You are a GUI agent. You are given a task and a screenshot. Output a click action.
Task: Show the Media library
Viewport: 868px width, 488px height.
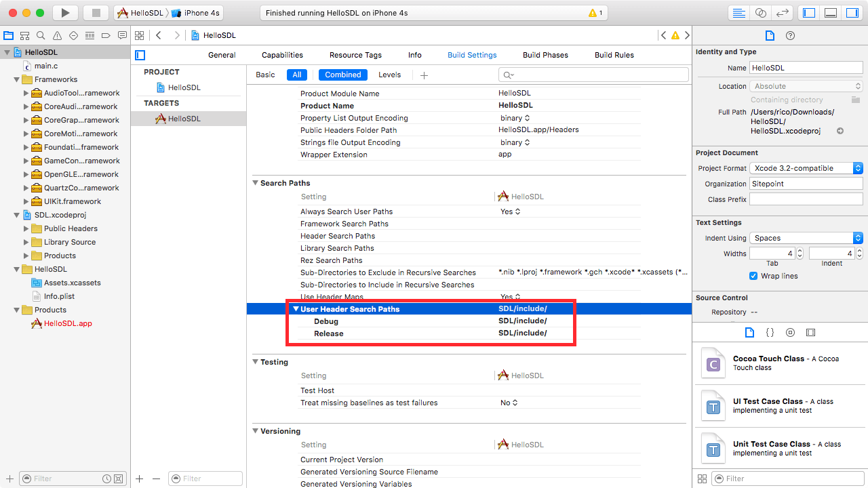tap(810, 332)
